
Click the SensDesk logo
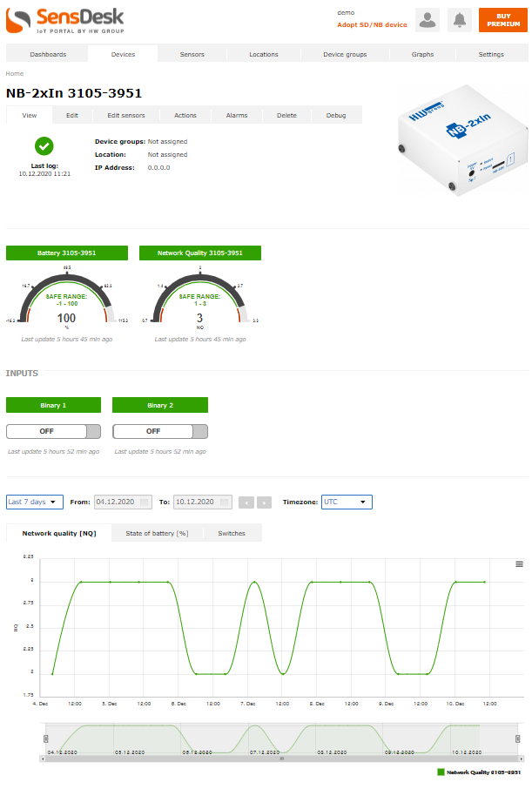coord(65,21)
